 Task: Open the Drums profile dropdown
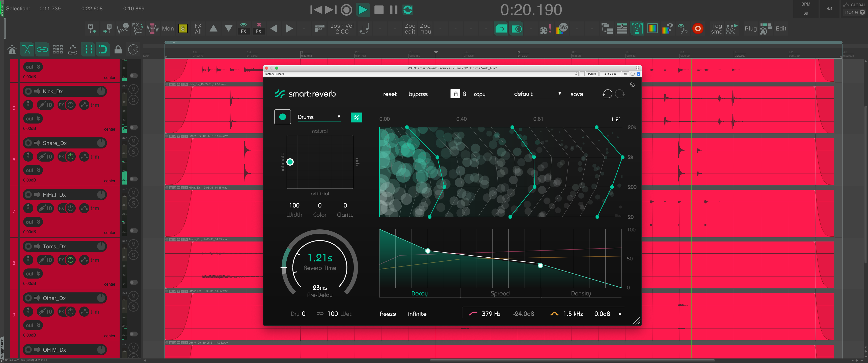click(x=319, y=117)
